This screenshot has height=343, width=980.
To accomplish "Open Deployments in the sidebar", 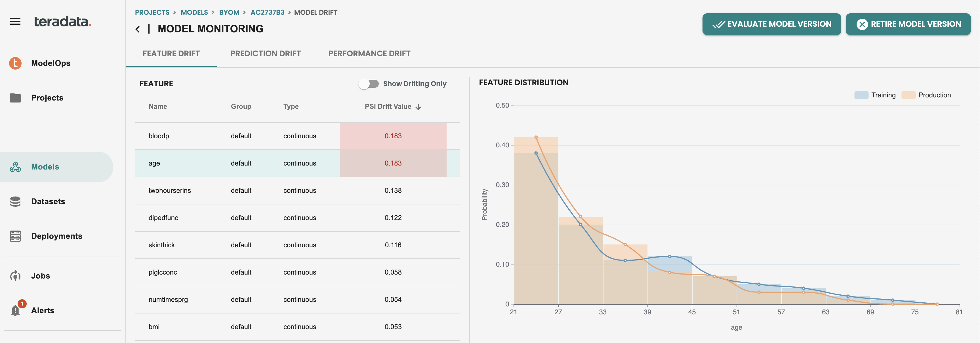I will (57, 236).
